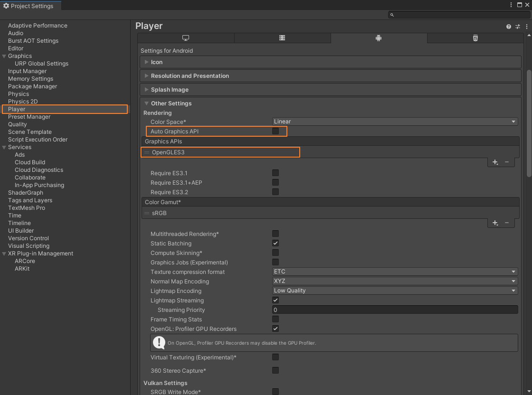The image size is (532, 395).
Task: Open the Quality settings category
Action: point(17,124)
